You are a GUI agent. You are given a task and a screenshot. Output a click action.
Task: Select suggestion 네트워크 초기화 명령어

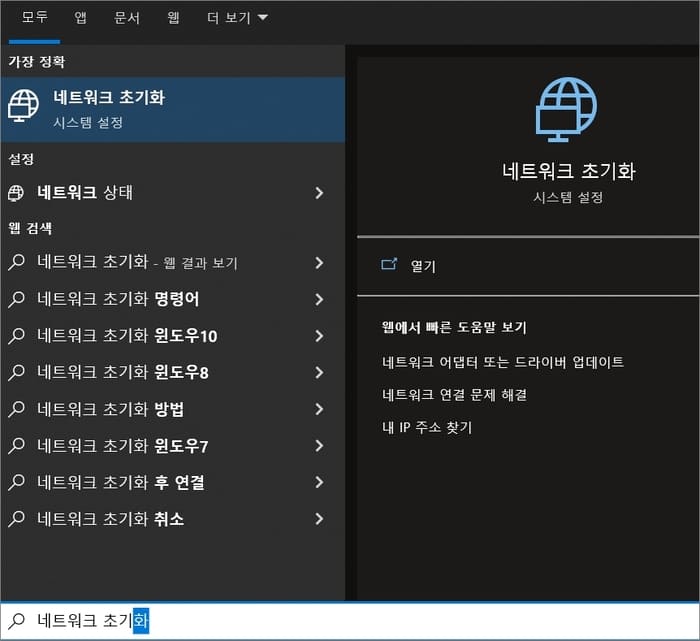coord(173,299)
